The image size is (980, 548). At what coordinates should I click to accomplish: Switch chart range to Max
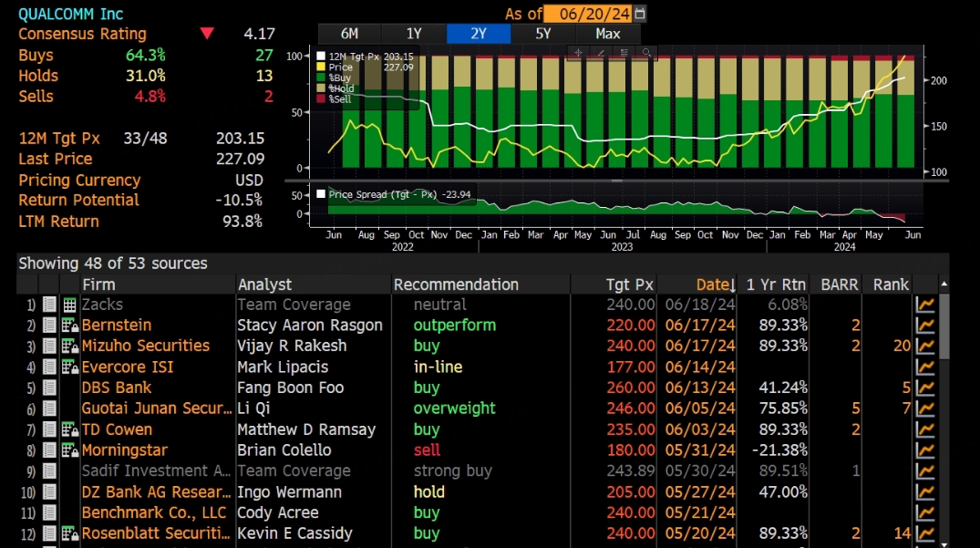pos(607,34)
